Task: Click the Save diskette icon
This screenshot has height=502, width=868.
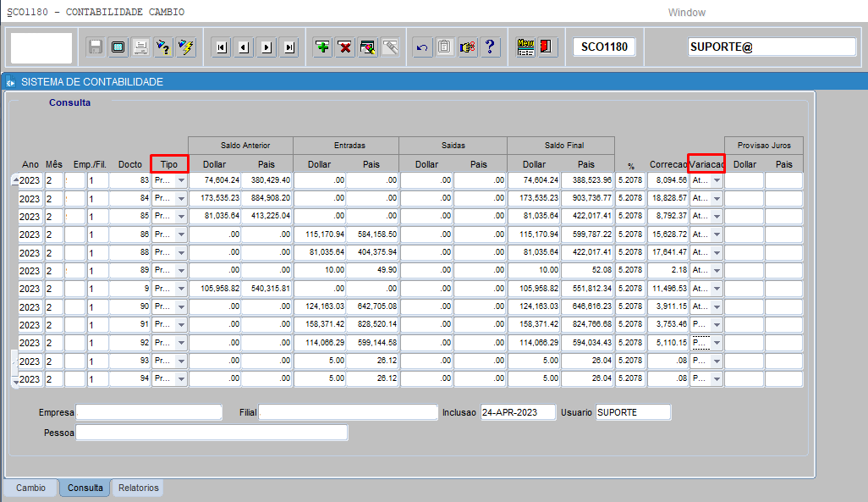Action: click(x=96, y=47)
